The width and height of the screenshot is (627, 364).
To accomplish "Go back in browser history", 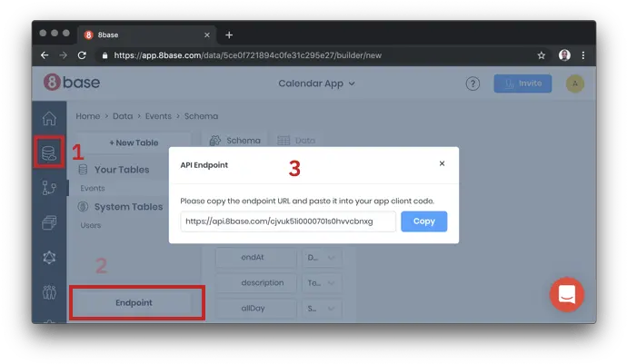I will pyautogui.click(x=45, y=55).
